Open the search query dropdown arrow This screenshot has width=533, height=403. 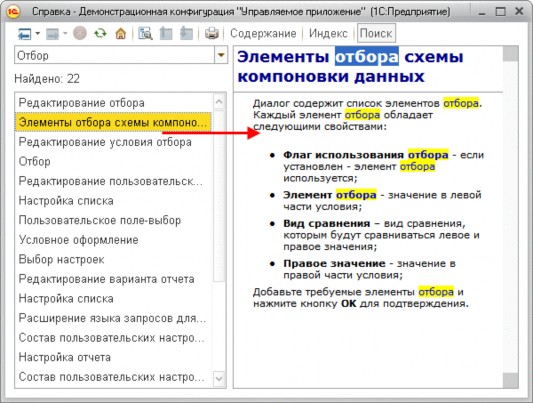221,55
